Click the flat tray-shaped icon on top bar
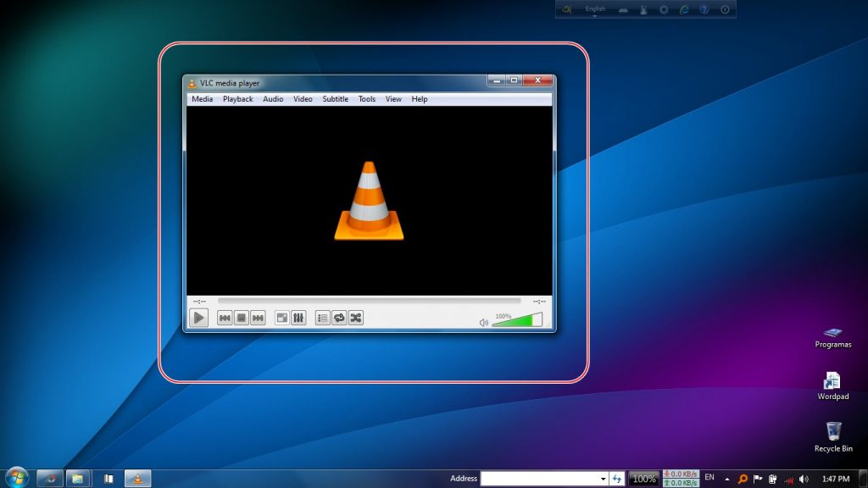This screenshot has width=868, height=488. click(623, 10)
